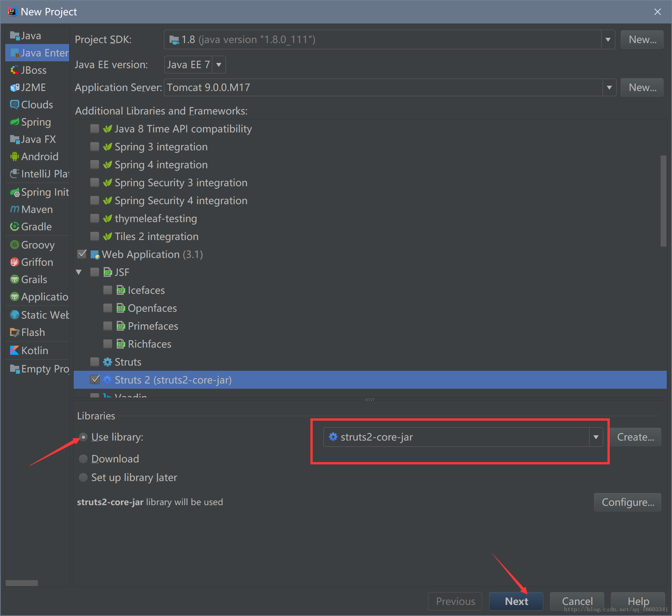This screenshot has width=672, height=616.
Task: Select the Download radio button
Action: [x=83, y=459]
